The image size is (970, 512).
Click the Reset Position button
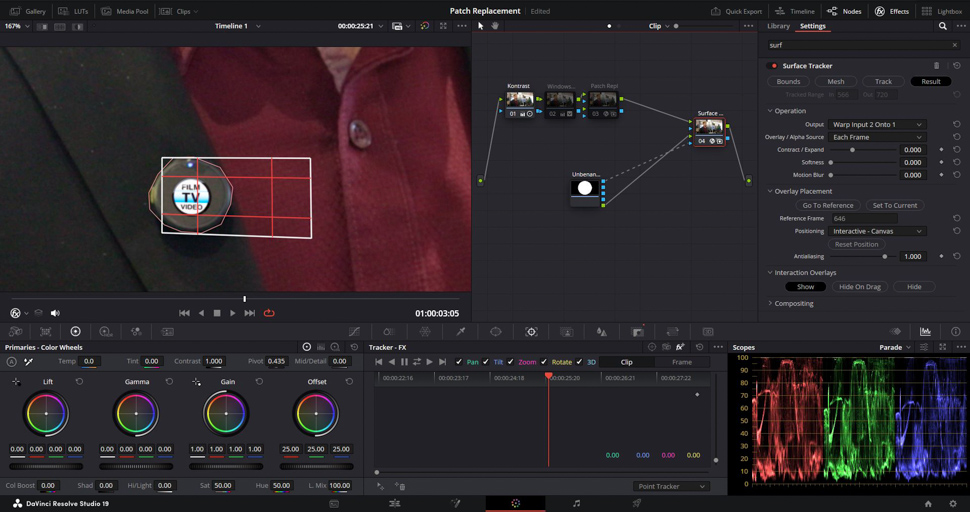tap(856, 244)
